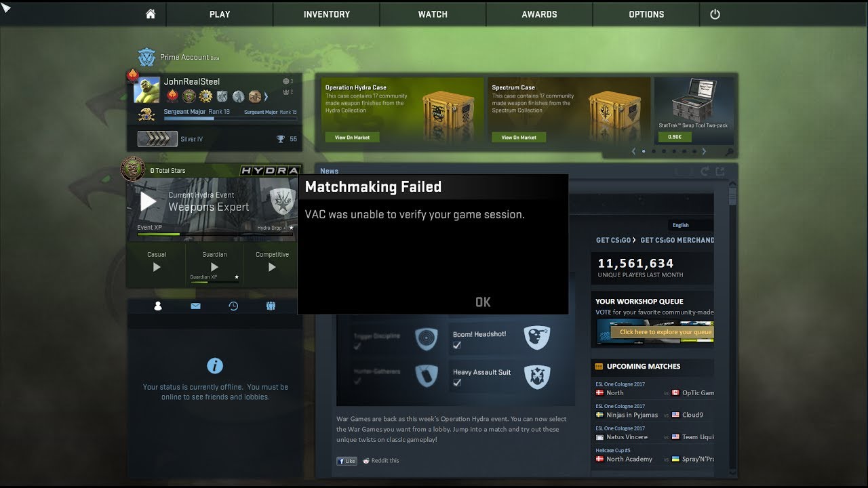Select the first red medal in the medals row
The image size is (868, 488).
172,96
